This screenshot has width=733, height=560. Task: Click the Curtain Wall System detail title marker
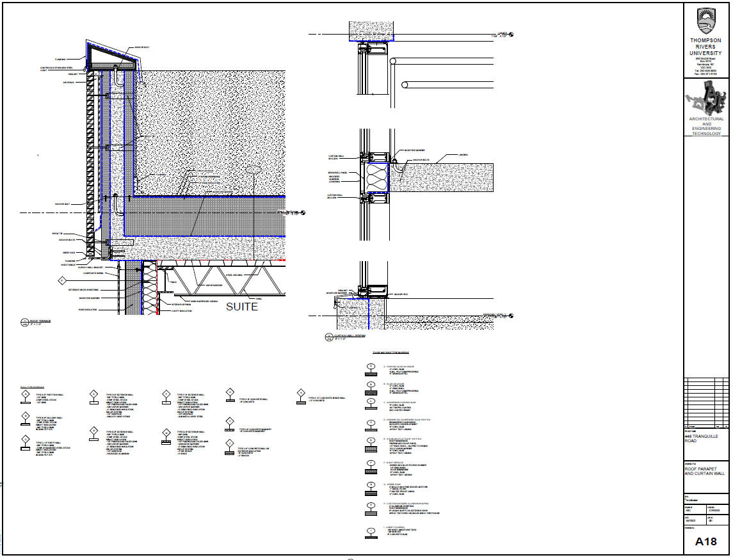(x=328, y=335)
